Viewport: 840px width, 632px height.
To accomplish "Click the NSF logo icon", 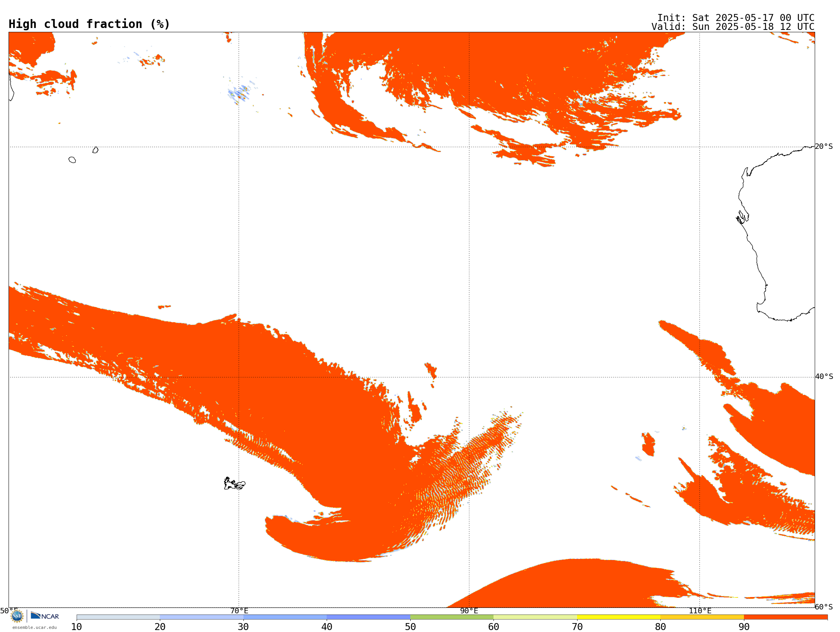I will (x=17, y=616).
